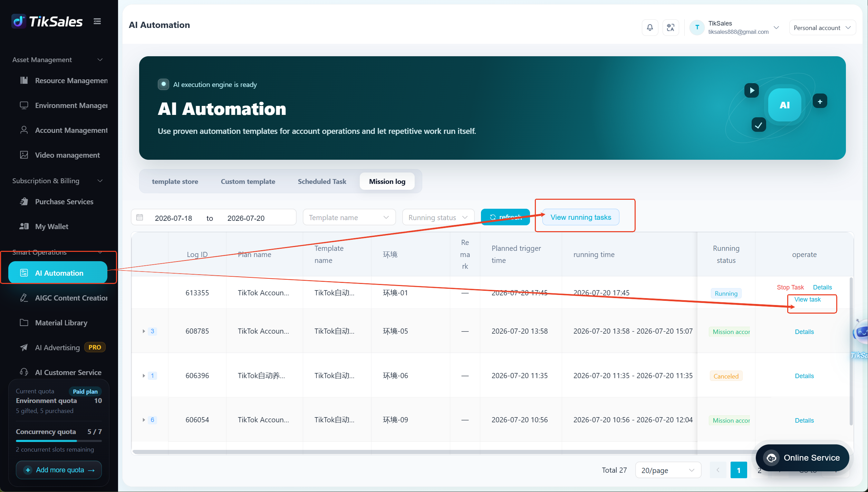Open the Template name dropdown

pyautogui.click(x=349, y=217)
